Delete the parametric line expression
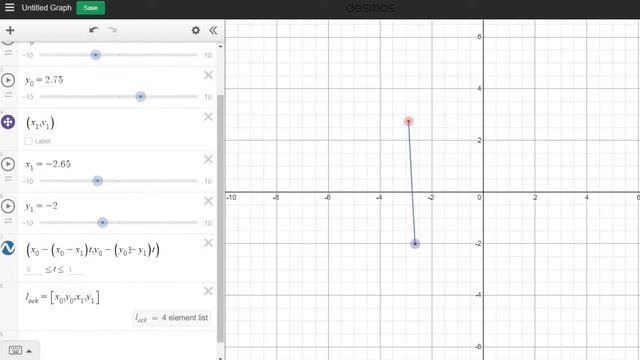Image resolution: width=640 pixels, height=360 pixels. pyautogui.click(x=209, y=243)
